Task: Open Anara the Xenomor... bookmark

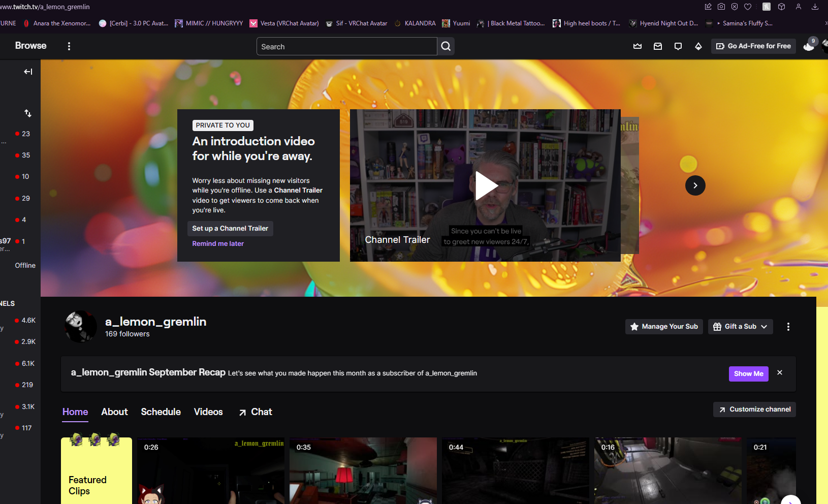Action: click(x=57, y=23)
